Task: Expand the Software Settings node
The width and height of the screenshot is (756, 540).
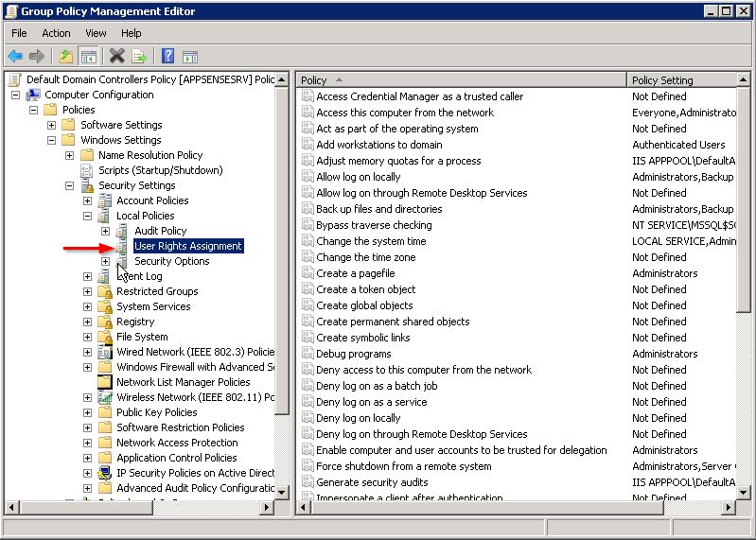Action: point(51,125)
